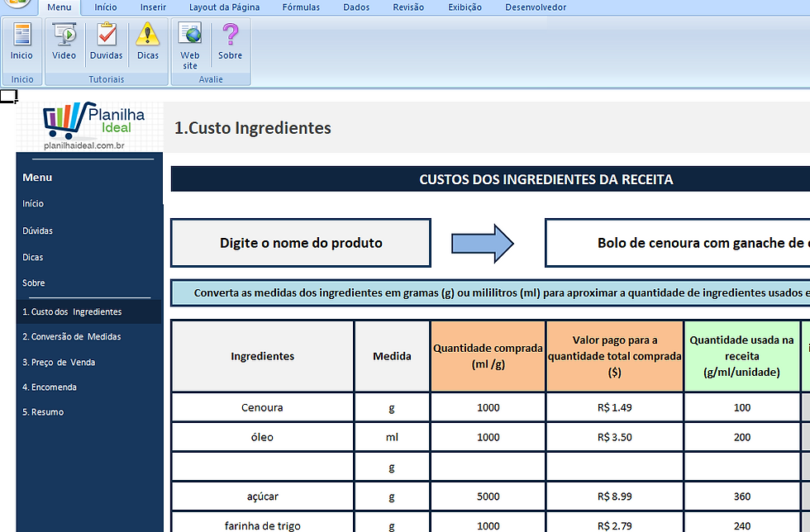Open the Exibição ribbon tab
This screenshot has width=810, height=532.
coord(465,7)
